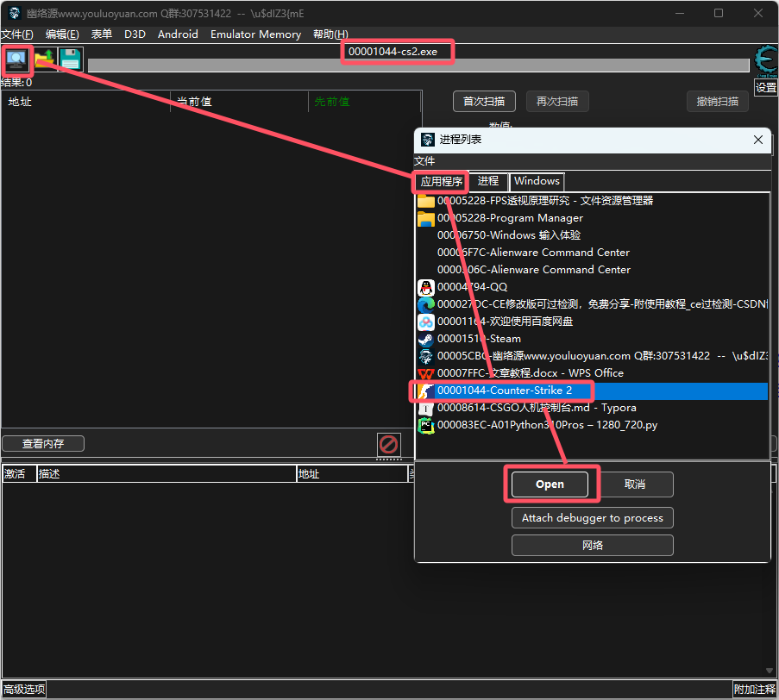
Task: Open the D3D menu
Action: (x=135, y=34)
